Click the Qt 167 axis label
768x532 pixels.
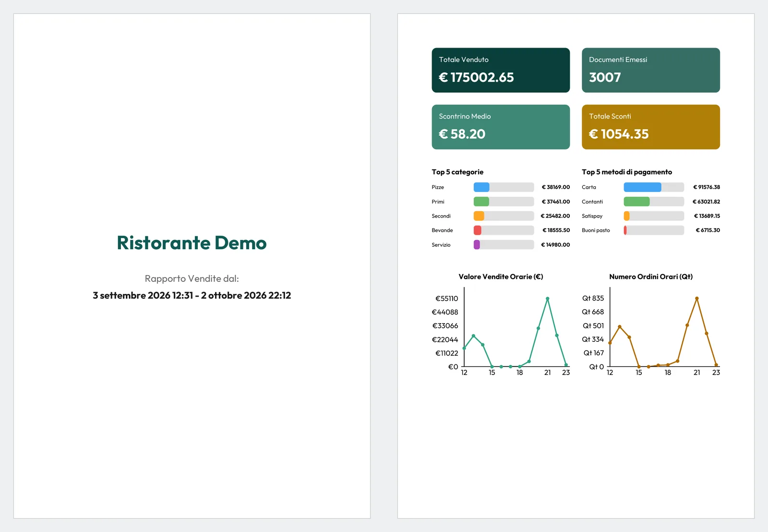pyautogui.click(x=594, y=353)
